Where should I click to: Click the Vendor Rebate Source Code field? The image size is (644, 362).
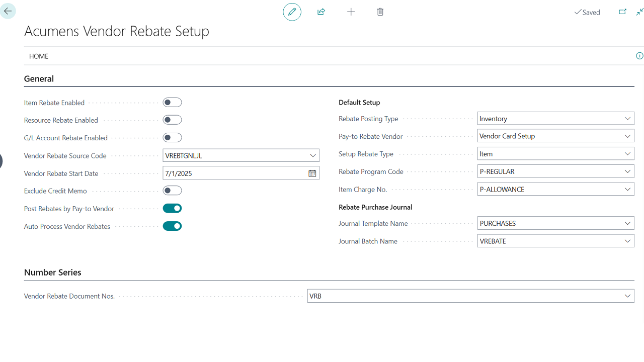point(235,156)
